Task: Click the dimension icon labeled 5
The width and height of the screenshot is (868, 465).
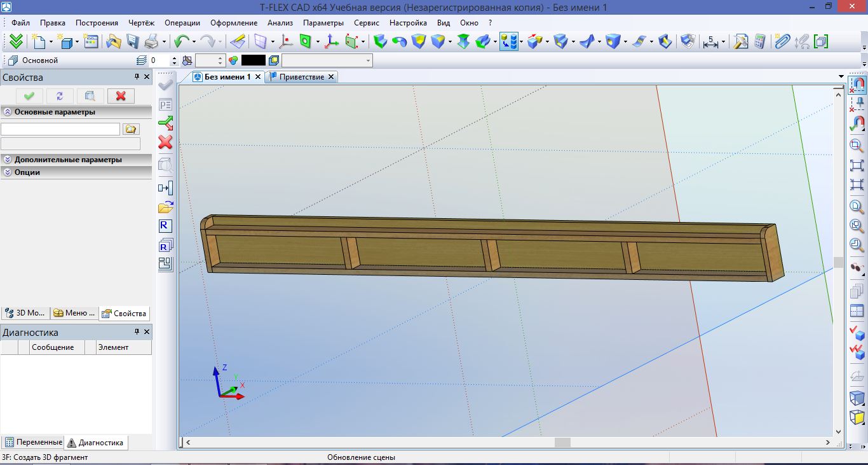Action: 710,42
